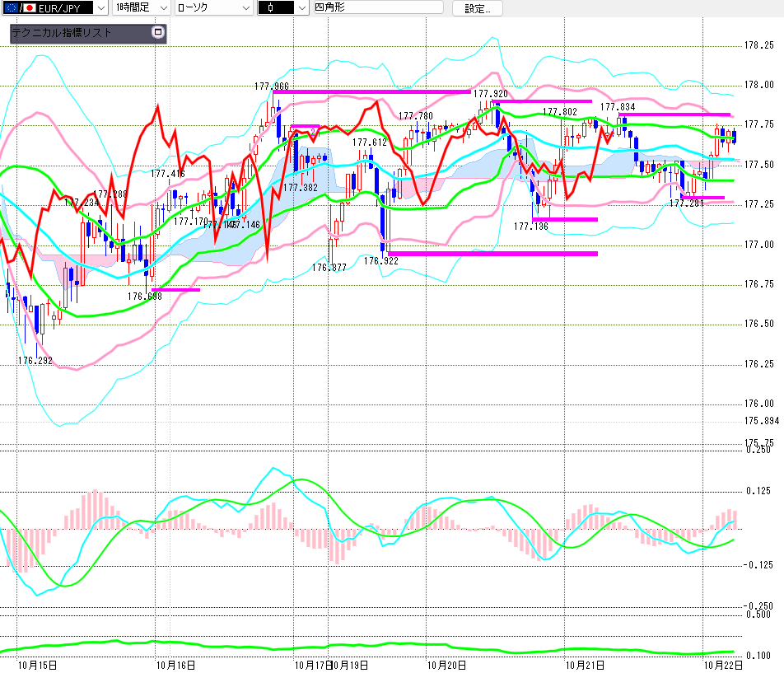Open the 1時間足 timeframe dropdown
The image size is (784, 673).
(141, 8)
